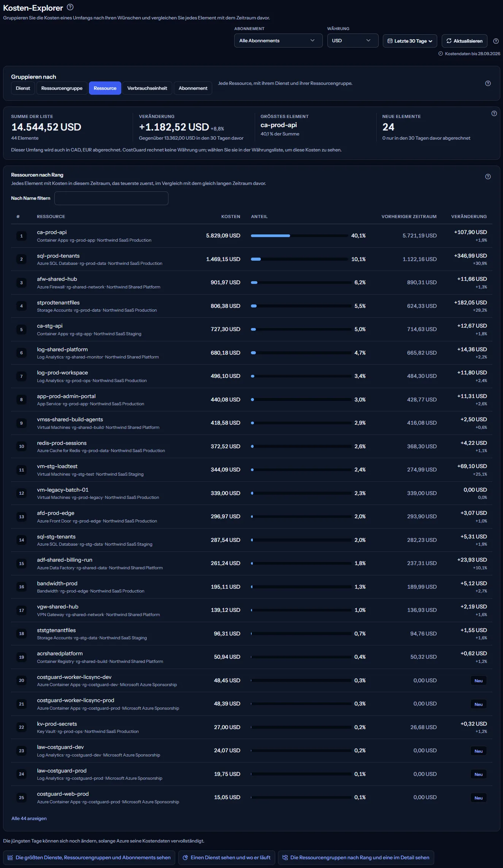The height and width of the screenshot is (868, 503).
Task: Click the VERÄNDERUNG column header
Action: point(469,217)
